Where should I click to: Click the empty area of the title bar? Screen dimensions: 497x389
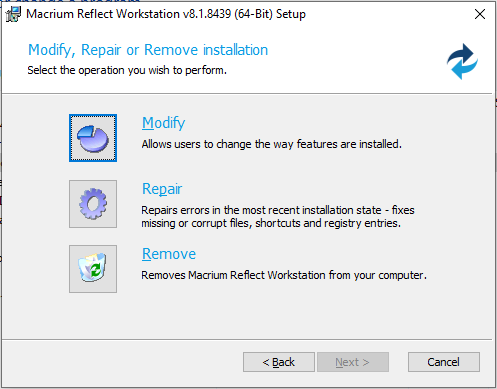(387, 14)
